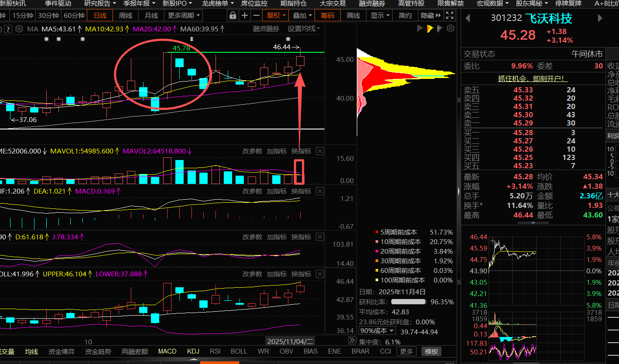Click the 5周期前成本 red legend swatch
619x364 pixels.
click(376, 232)
